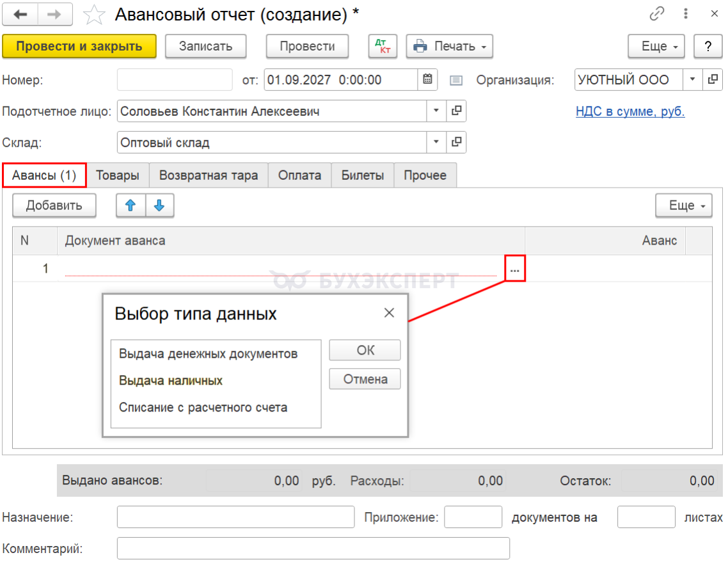Select Выдача наличных in the list
Screen dimensions: 728x562
click(x=170, y=380)
